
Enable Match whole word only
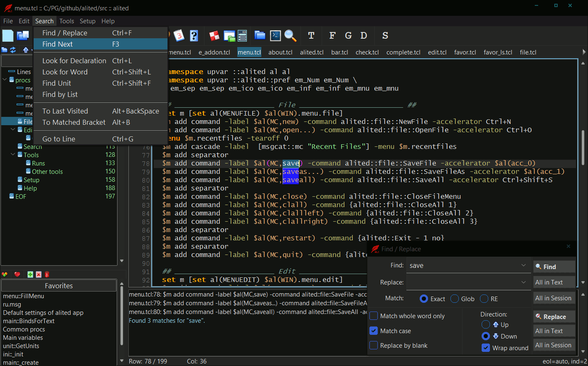click(x=374, y=316)
